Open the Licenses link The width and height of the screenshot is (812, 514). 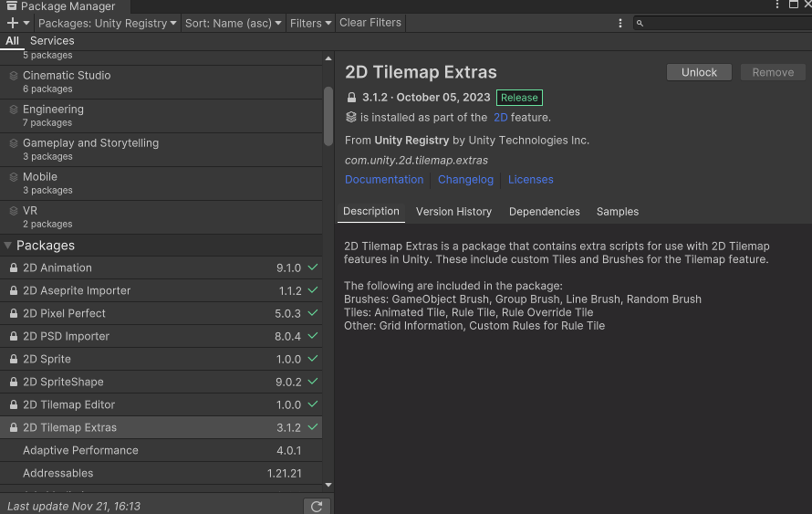[531, 180]
